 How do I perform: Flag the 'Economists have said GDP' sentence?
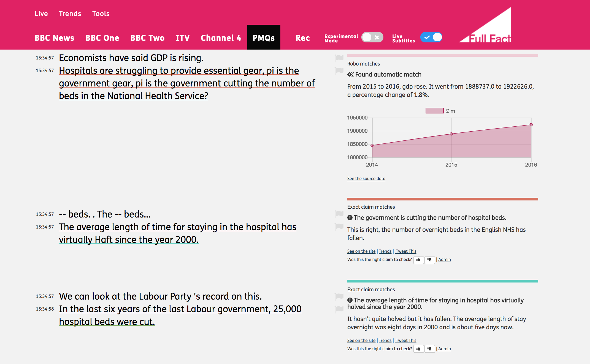[x=339, y=58]
